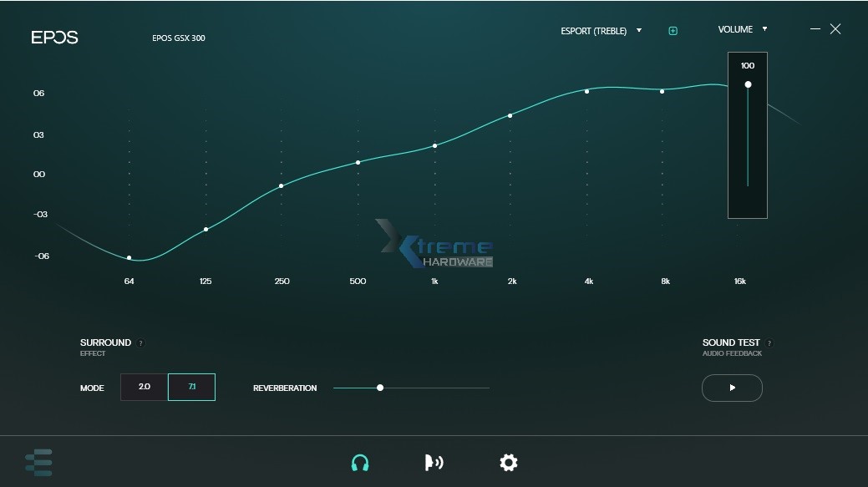Select 7.1 surround mode
This screenshot has width=868, height=487.
191,387
